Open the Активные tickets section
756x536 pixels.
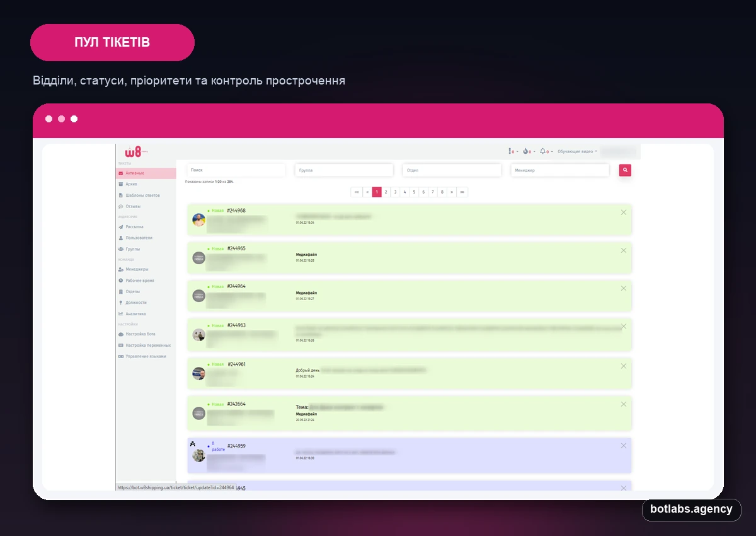coord(146,173)
